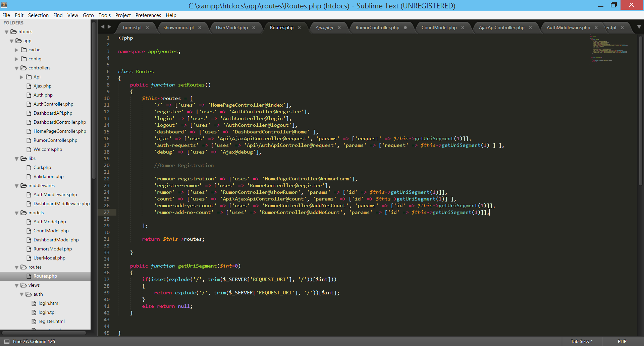Switch to the AuthMiddleware.php tab
Image resolution: width=644 pixels, height=346 pixels.
point(568,27)
